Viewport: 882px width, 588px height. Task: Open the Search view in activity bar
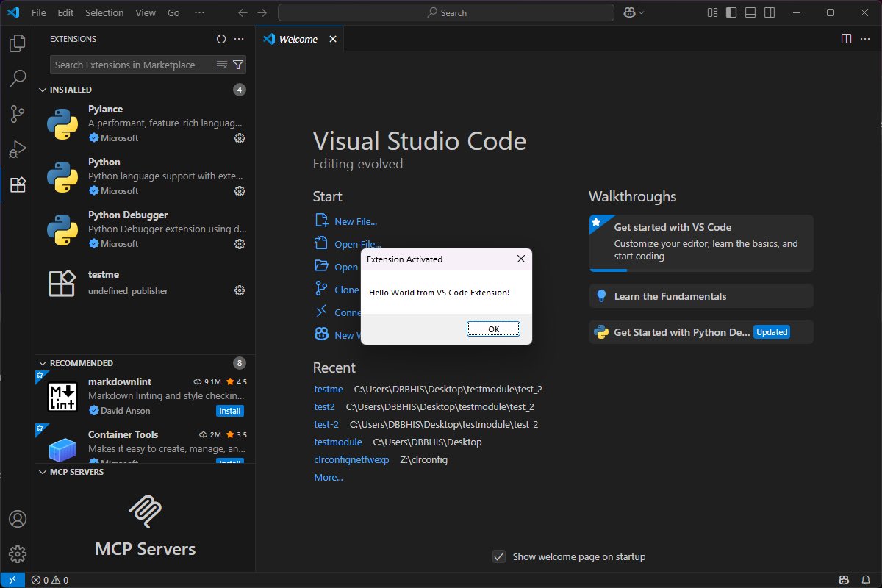click(18, 79)
